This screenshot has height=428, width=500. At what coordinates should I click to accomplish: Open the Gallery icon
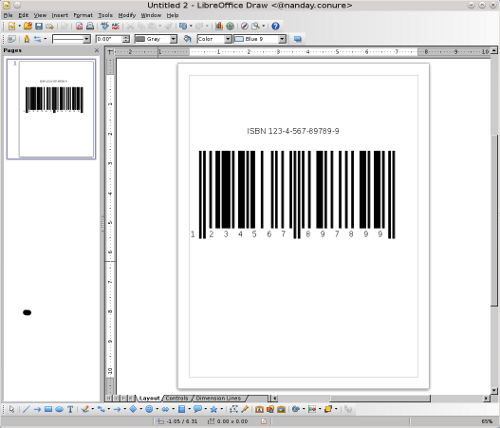pos(281,409)
